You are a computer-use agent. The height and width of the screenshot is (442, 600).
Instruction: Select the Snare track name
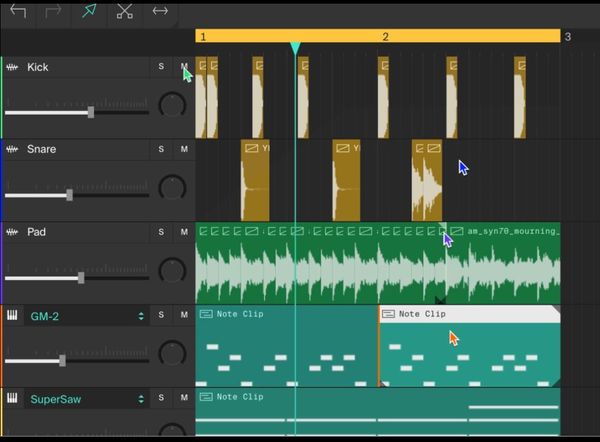[41, 149]
